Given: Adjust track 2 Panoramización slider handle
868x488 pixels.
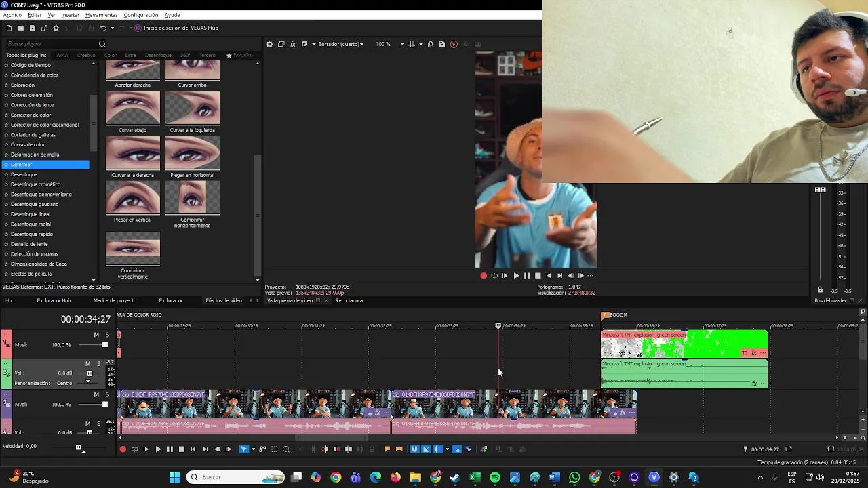Looking at the screenshot, I should pos(87,381).
